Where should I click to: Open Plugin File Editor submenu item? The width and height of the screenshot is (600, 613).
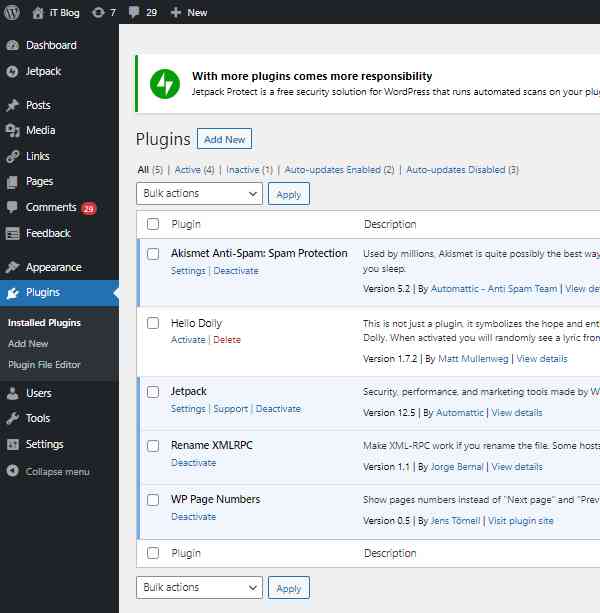(x=44, y=365)
